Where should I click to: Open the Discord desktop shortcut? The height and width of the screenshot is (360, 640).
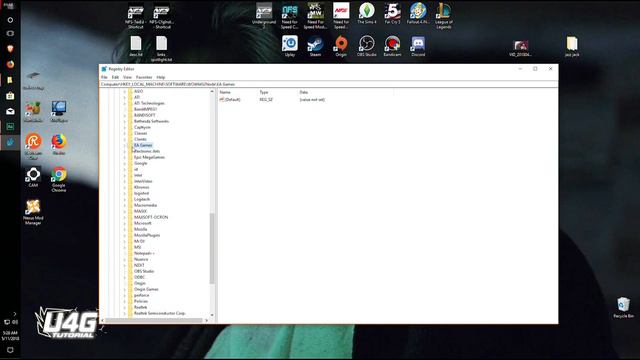point(418,46)
